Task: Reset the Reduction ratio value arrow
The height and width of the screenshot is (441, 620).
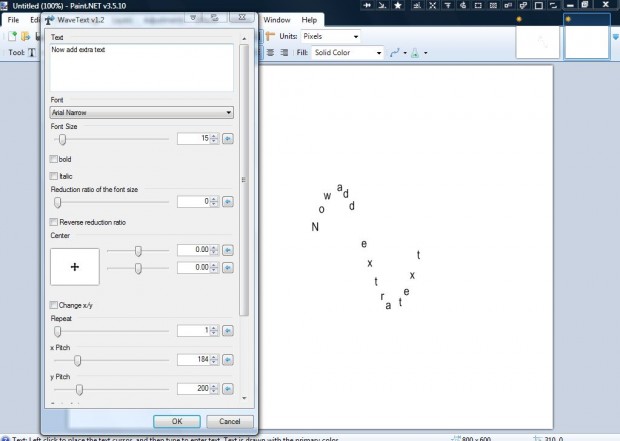Action: click(x=228, y=202)
